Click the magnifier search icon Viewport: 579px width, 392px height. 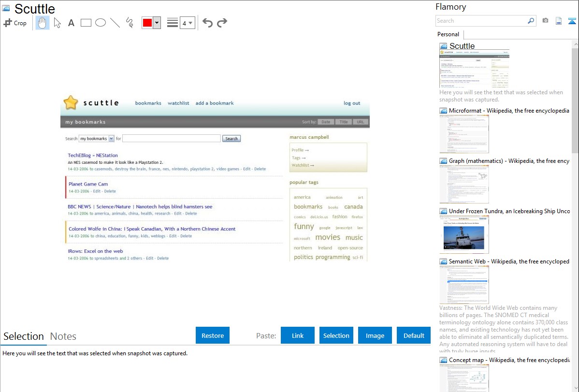pos(531,21)
